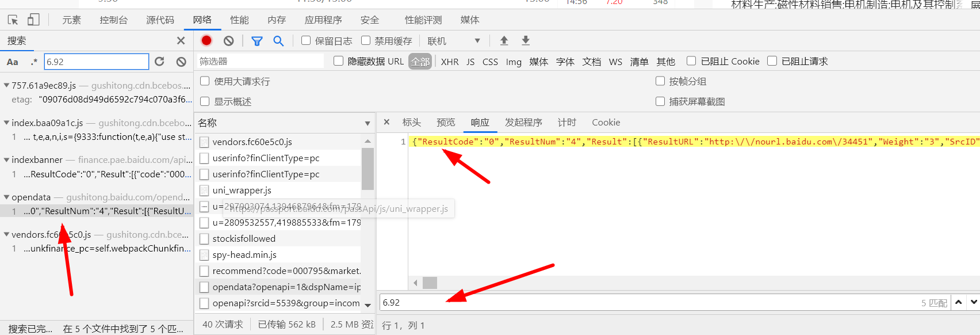Viewport: 980px width, 335px height.
Task: Switch to the Cookie tab
Action: coord(606,122)
